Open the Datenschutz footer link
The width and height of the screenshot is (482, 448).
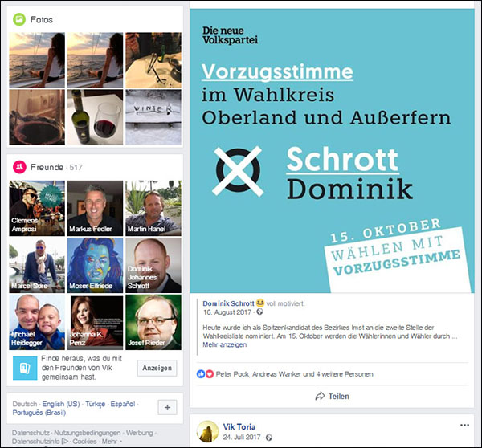31,433
